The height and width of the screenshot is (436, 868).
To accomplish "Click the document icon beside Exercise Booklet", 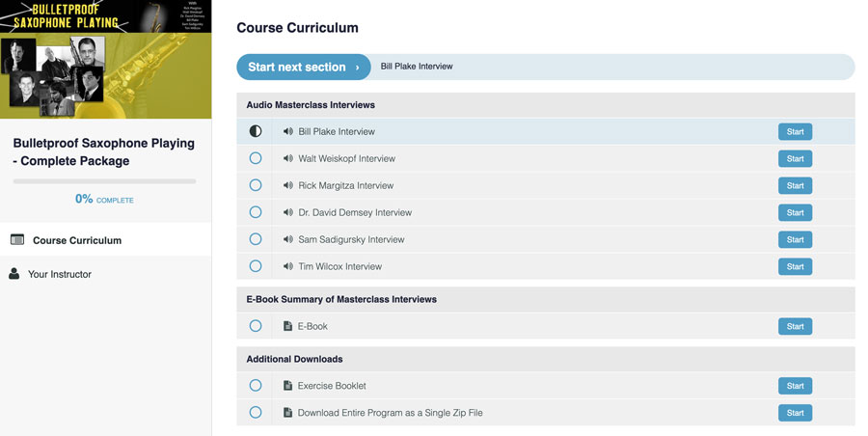I will click(287, 386).
